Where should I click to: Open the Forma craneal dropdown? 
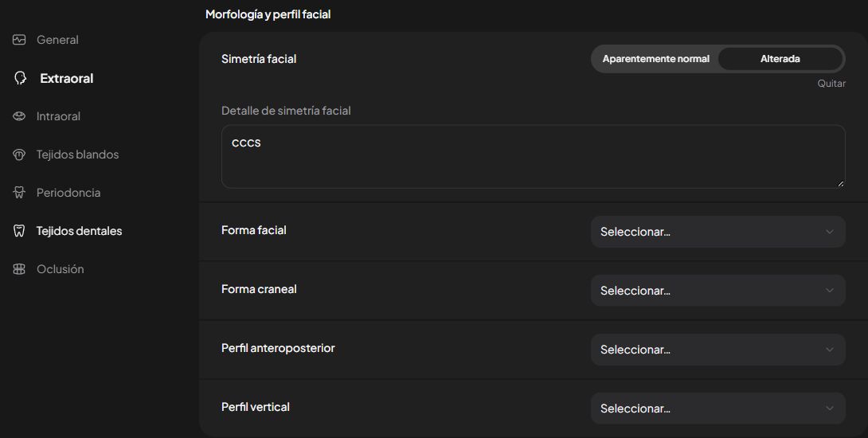tap(718, 291)
